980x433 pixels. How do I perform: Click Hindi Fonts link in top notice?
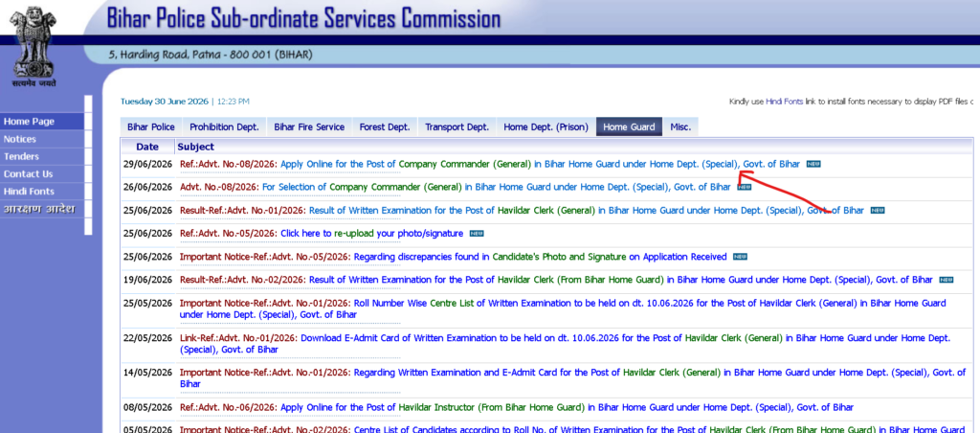[784, 102]
